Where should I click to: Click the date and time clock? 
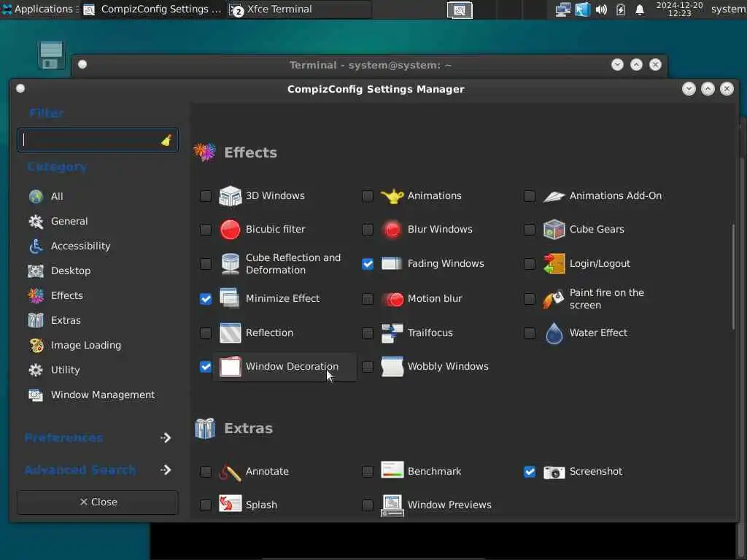(679, 9)
